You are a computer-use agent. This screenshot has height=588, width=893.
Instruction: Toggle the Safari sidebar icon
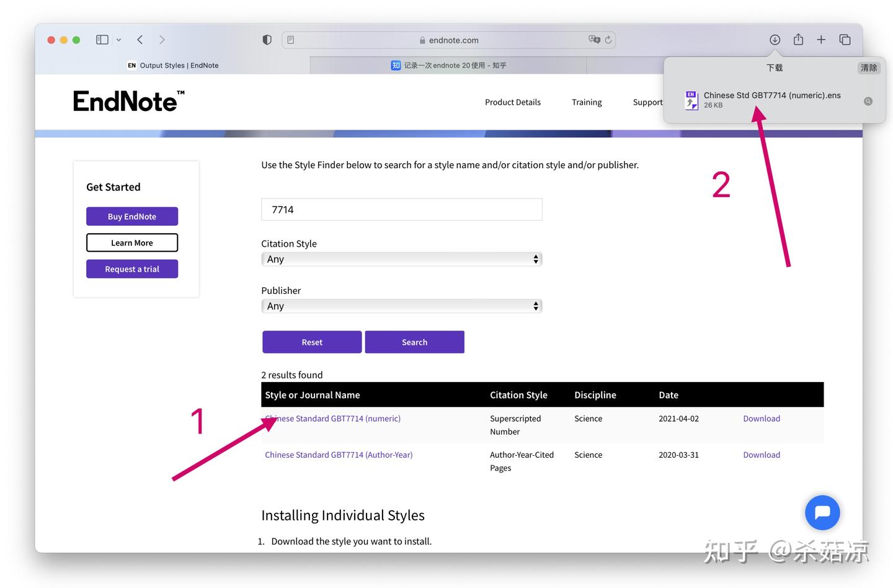[102, 40]
